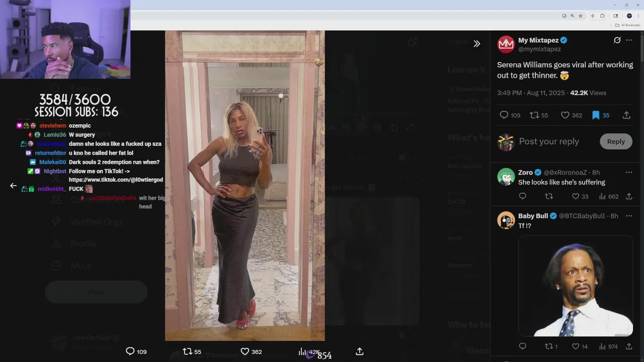This screenshot has height=362, width=644.
Task: Reply to Baby Bull's comment
Action: [x=522, y=346]
